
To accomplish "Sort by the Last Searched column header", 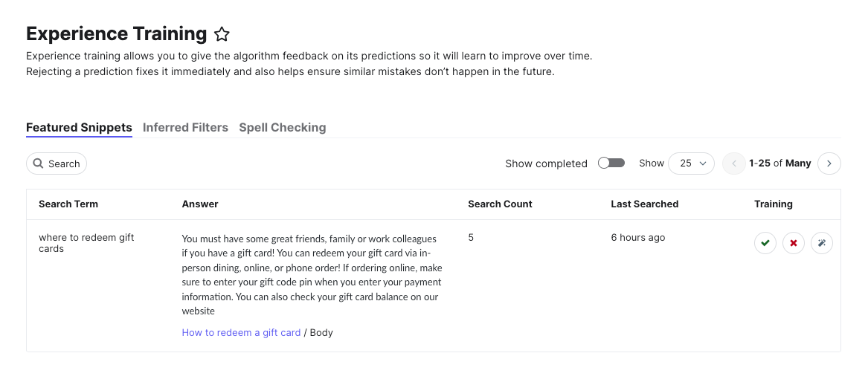I will [644, 204].
